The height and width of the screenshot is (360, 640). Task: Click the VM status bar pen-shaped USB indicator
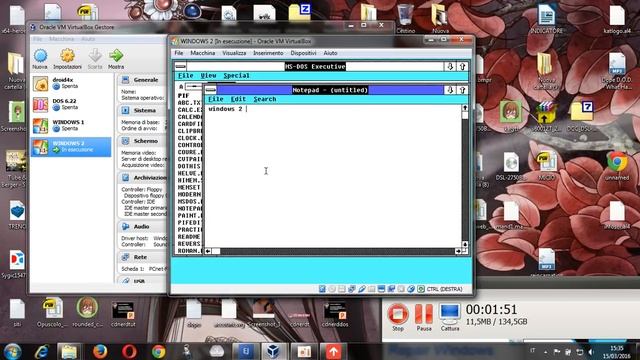[361, 289]
